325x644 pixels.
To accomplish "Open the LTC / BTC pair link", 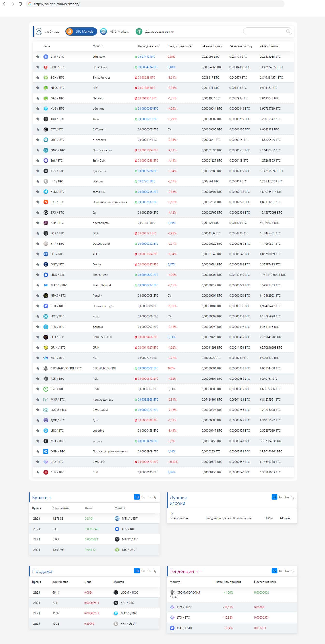I will click(57, 181).
